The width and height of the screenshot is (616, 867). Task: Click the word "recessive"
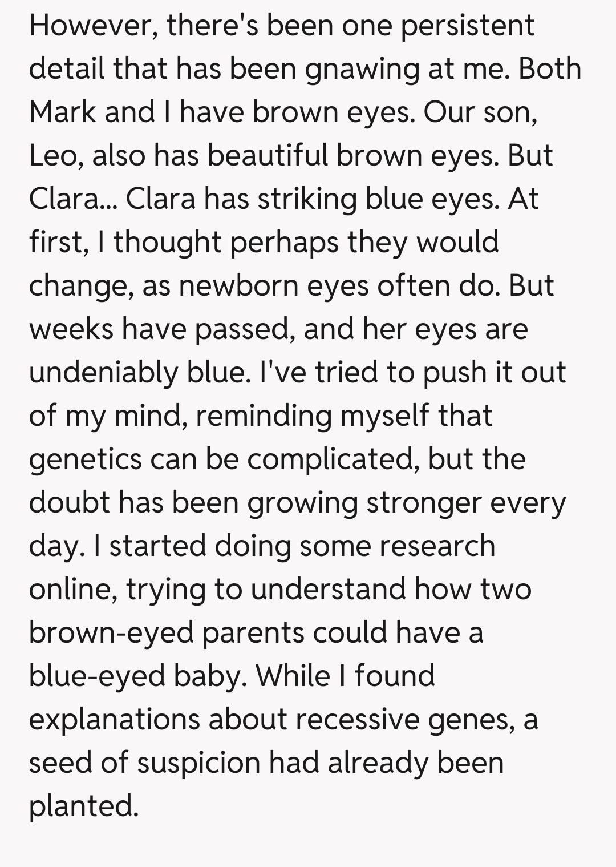[x=358, y=719]
